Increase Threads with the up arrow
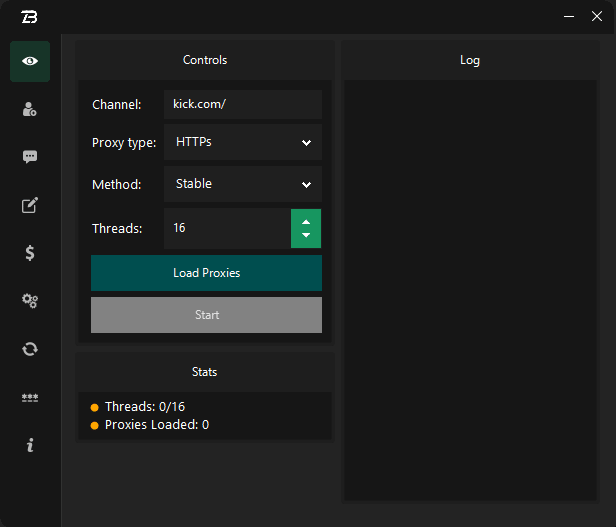Image resolution: width=616 pixels, height=527 pixels. click(x=306, y=221)
